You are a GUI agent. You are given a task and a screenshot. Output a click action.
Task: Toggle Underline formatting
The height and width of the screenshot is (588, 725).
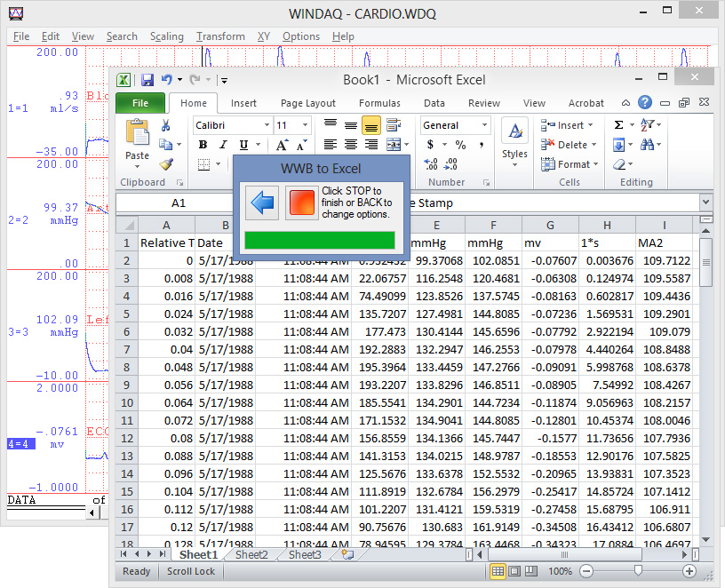tap(243, 145)
